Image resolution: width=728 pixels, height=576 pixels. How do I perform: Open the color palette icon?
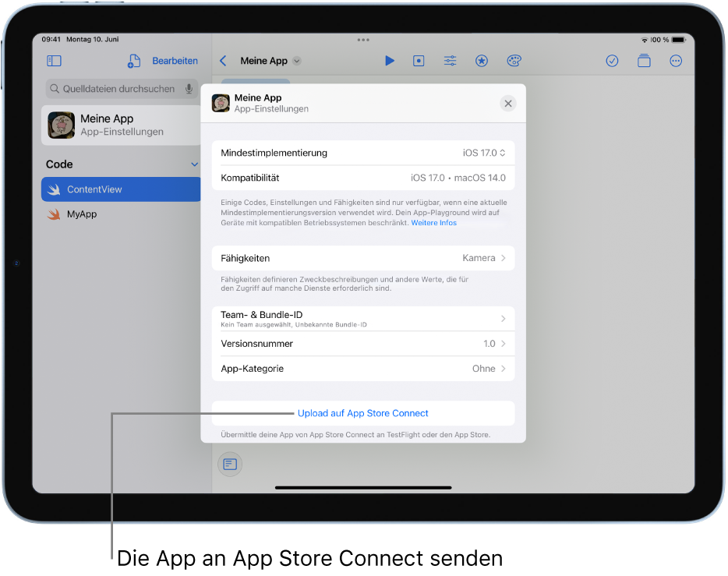pos(514,61)
